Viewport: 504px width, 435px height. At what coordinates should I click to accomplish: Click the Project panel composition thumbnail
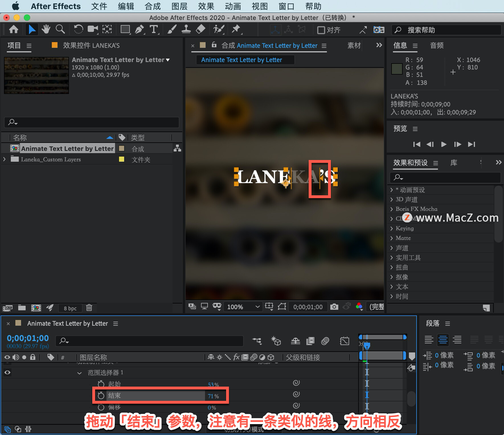pyautogui.click(x=36, y=75)
